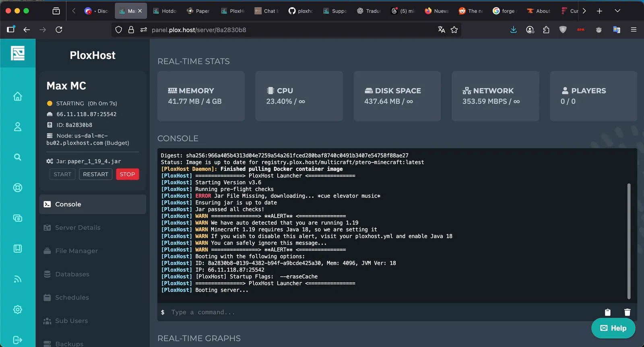This screenshot has height=347, width=644.
Task: Click the red STOP button
Action: pos(127,174)
